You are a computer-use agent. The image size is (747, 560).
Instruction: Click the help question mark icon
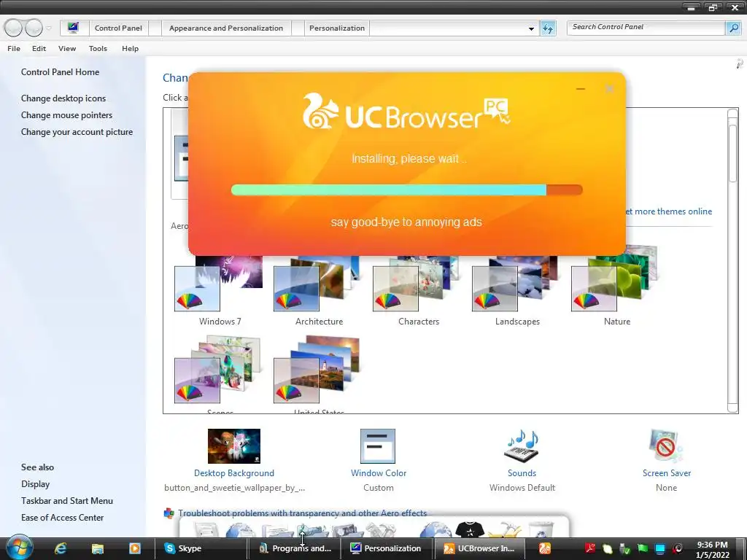pos(740,63)
